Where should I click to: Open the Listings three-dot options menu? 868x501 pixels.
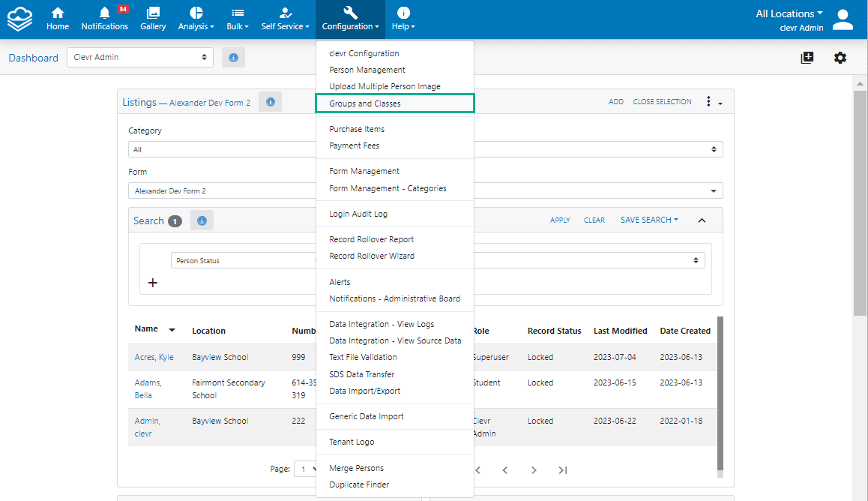(713, 102)
